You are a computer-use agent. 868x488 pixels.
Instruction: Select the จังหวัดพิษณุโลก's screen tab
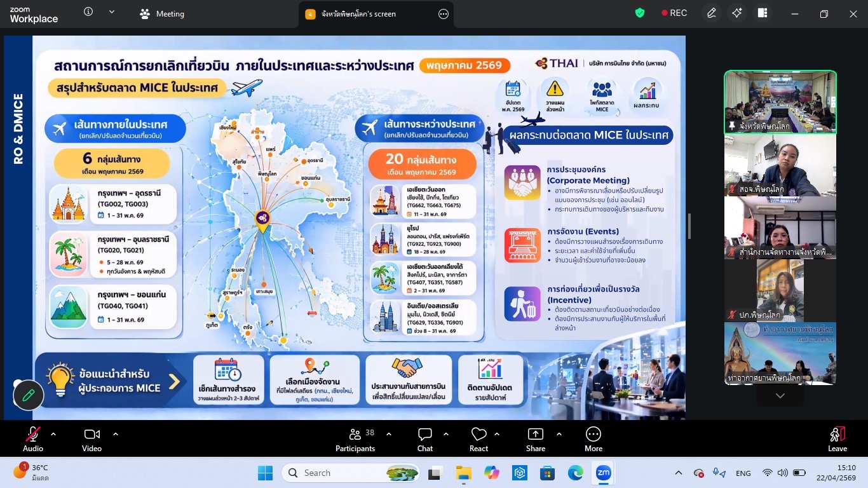[x=359, y=14]
